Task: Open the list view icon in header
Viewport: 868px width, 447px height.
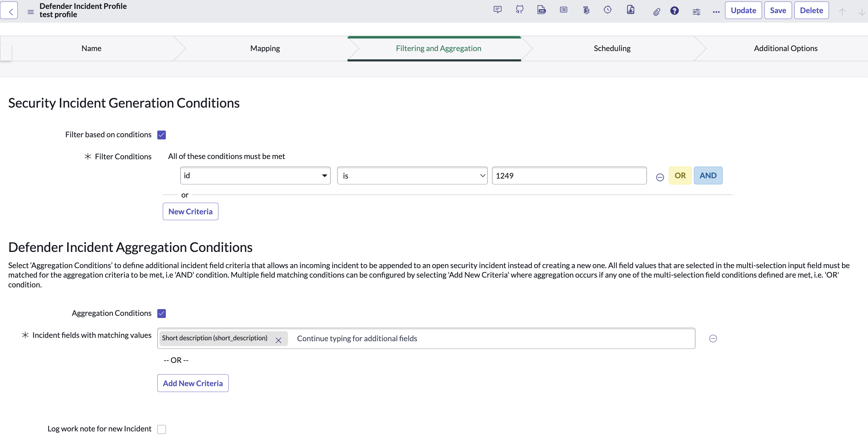Action: [x=563, y=10]
